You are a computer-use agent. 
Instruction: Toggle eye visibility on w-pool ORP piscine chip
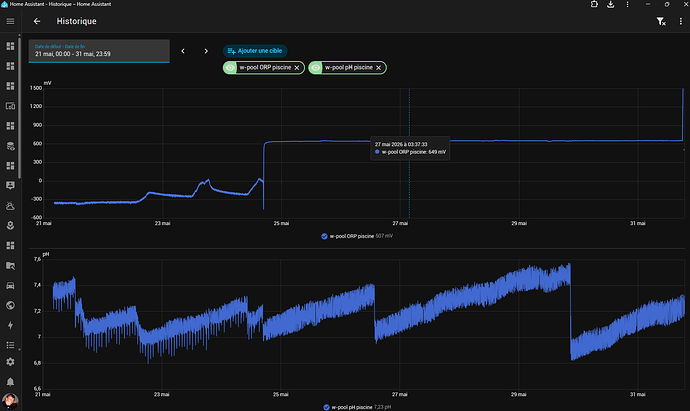click(x=230, y=68)
